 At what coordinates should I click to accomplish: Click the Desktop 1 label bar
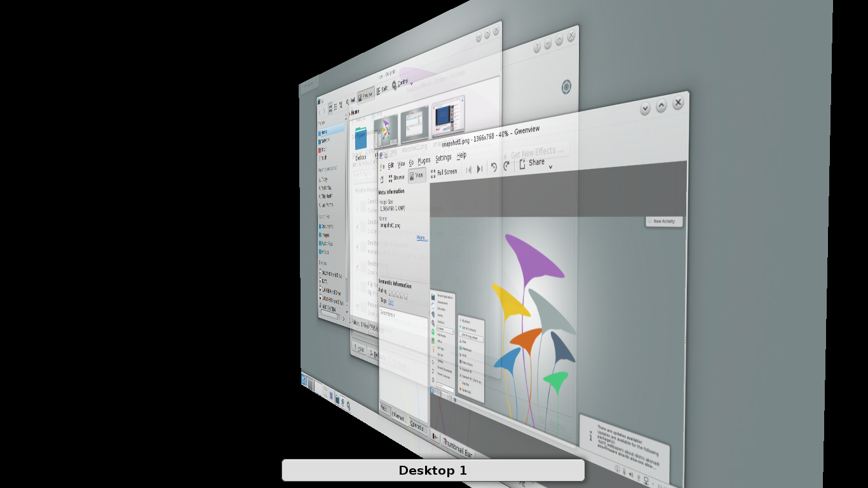click(x=433, y=470)
